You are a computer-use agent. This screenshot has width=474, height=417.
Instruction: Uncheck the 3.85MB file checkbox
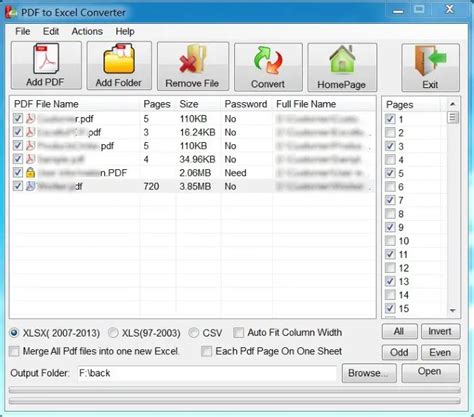click(x=18, y=186)
